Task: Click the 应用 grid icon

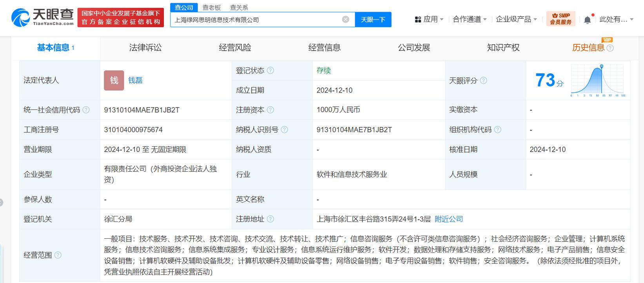Action: (418, 19)
